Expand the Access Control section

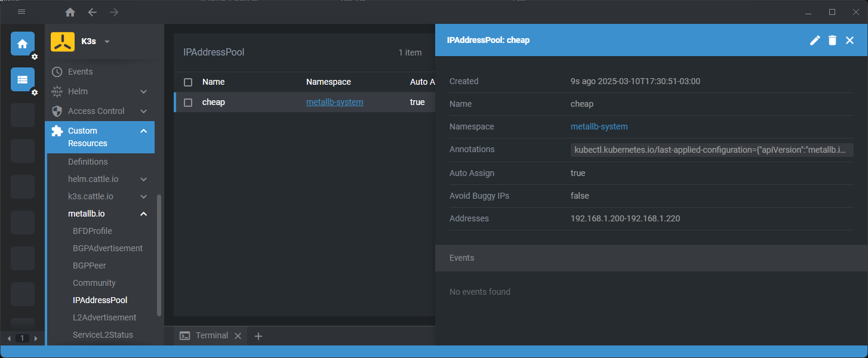click(143, 111)
